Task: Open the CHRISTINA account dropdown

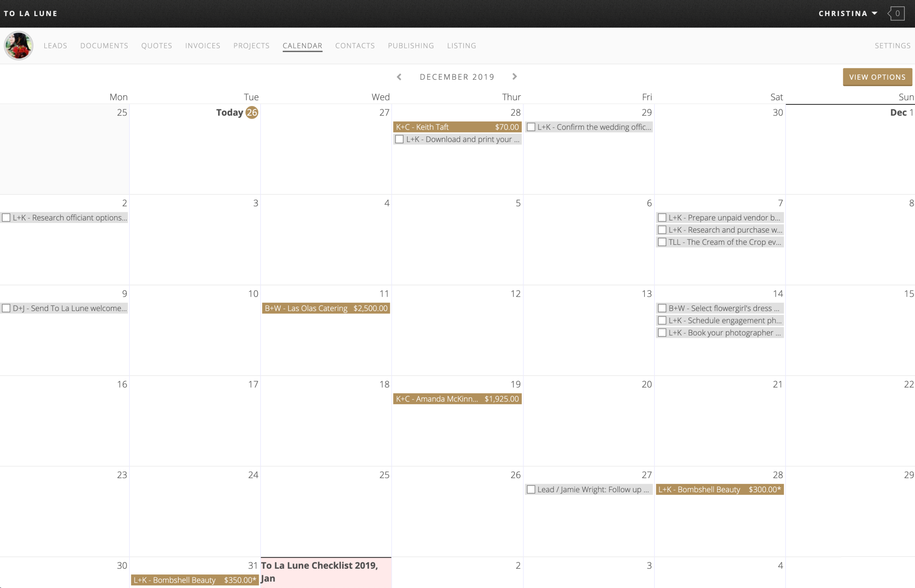Action: point(848,13)
